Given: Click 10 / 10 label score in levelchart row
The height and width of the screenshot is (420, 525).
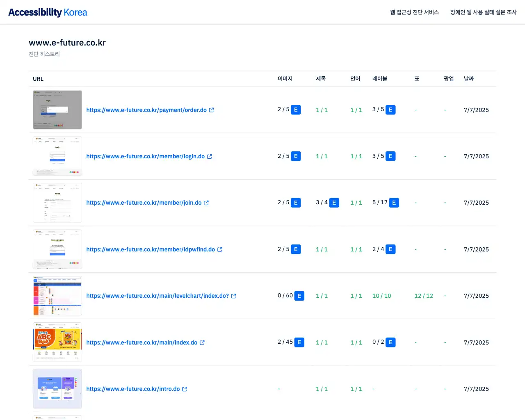Looking at the screenshot, I should [382, 296].
